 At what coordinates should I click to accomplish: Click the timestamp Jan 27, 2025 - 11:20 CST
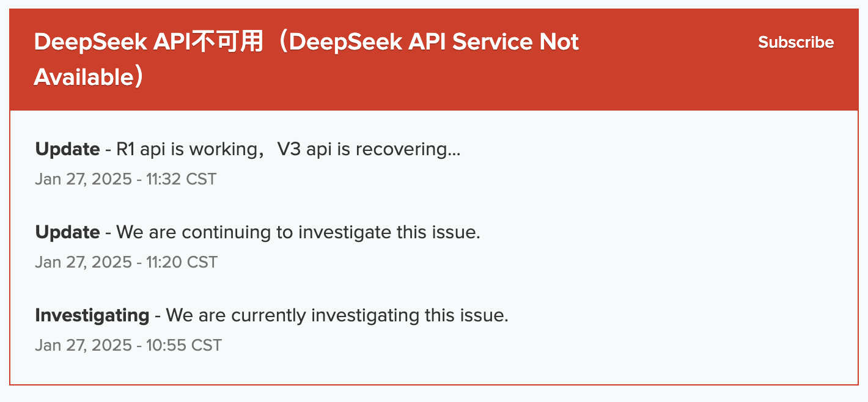coord(125,261)
